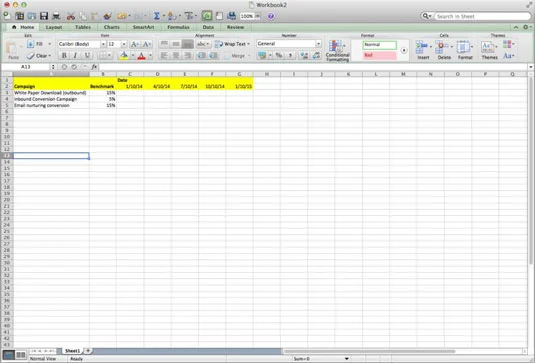This screenshot has width=535, height=363.
Task: Copy formatting with the Format Painter brush
Action: [107, 16]
